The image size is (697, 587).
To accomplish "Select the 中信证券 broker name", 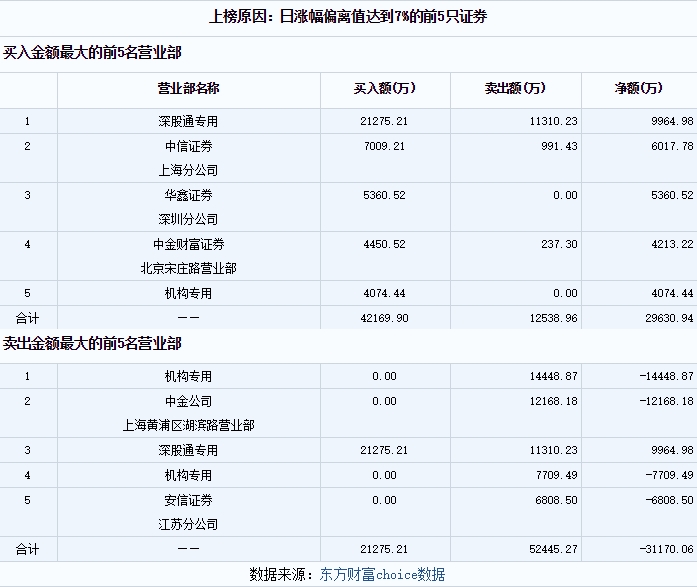I will point(188,146).
